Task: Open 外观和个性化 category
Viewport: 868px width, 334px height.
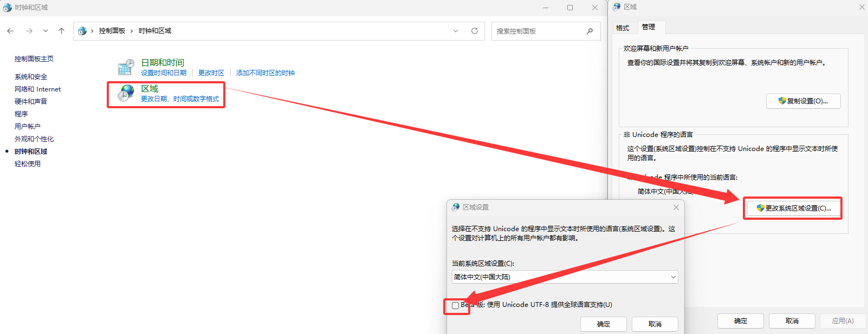Action: (34, 139)
